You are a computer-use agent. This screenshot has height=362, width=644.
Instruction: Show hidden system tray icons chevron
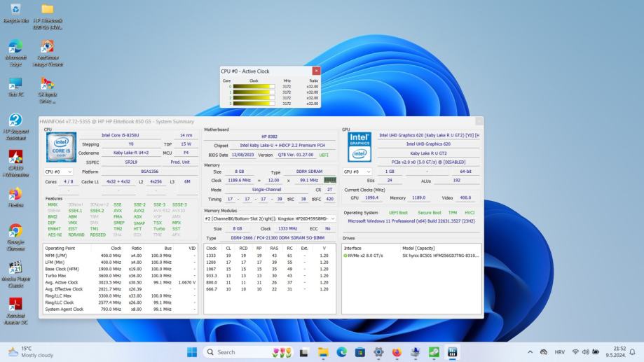coord(530,352)
